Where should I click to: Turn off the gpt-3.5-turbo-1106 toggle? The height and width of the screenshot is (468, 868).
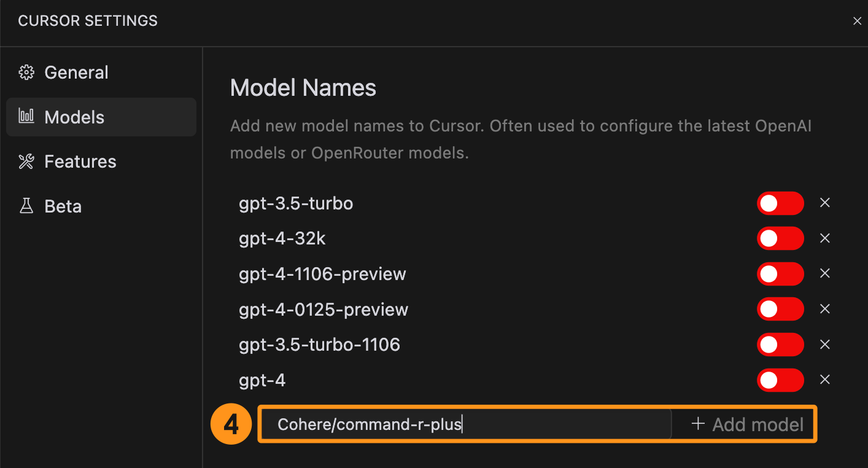(780, 344)
